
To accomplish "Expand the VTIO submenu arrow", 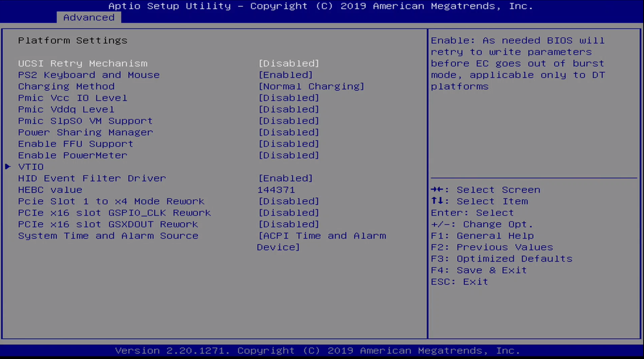I will [8, 167].
